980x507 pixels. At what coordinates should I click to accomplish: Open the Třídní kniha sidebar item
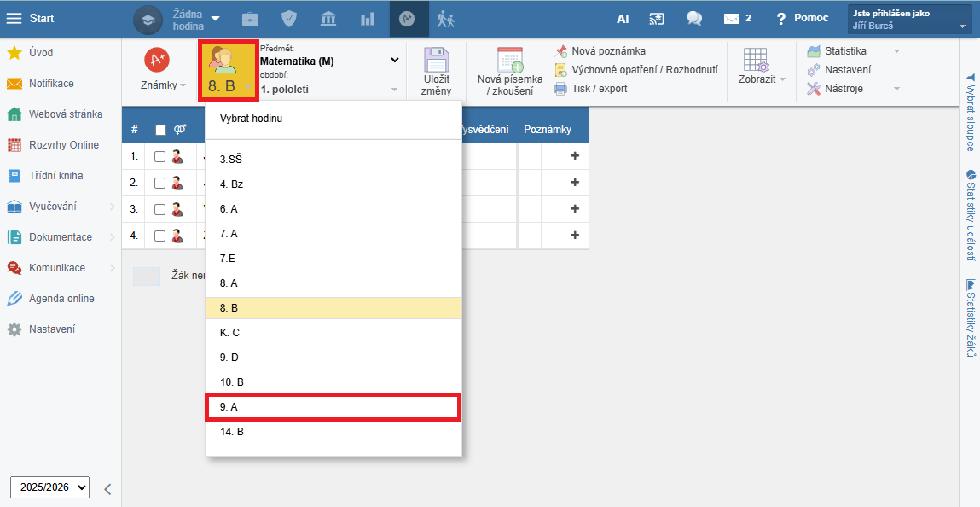tap(55, 176)
